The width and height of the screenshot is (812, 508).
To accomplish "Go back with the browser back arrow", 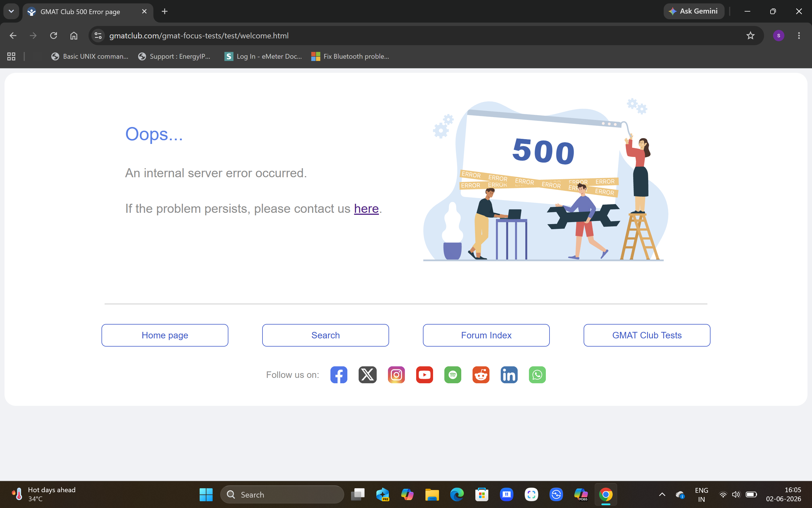I will 13,36.
